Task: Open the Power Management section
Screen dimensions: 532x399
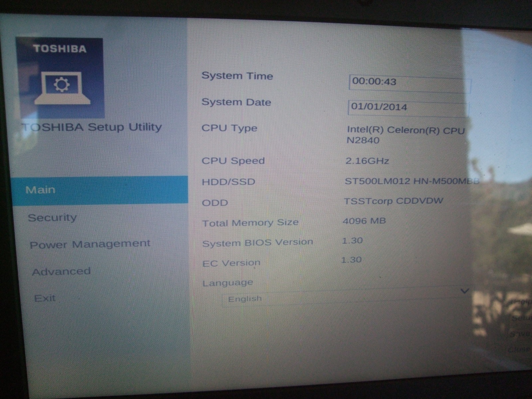Action: 90,244
